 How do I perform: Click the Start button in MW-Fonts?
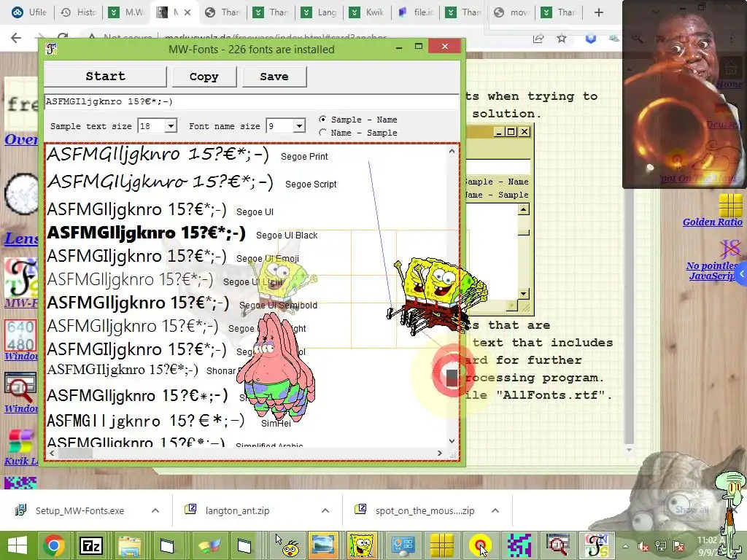[105, 76]
